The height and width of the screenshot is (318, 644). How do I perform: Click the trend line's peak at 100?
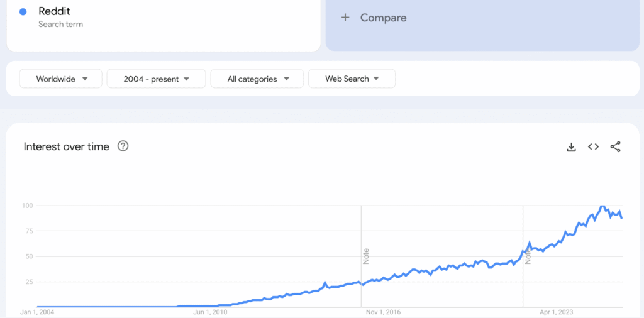(x=602, y=206)
